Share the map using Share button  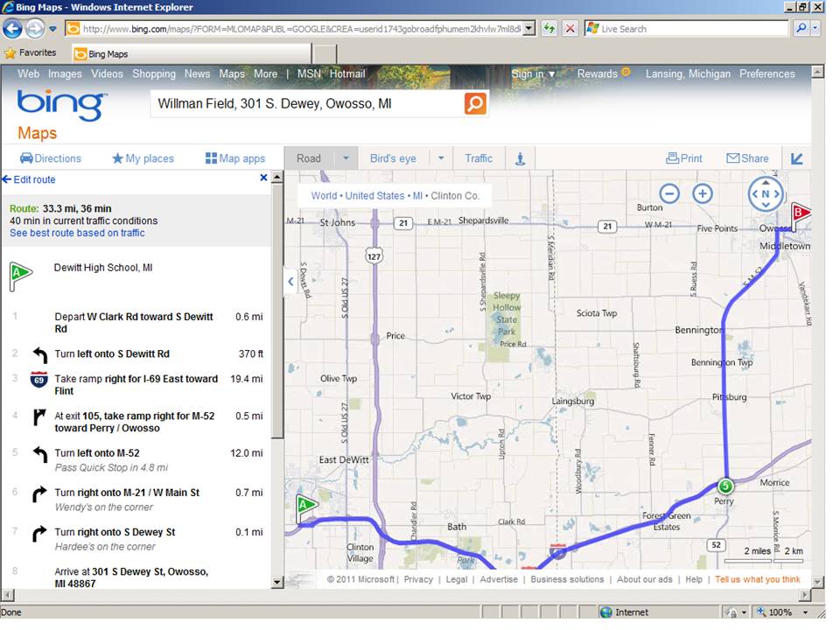(747, 158)
